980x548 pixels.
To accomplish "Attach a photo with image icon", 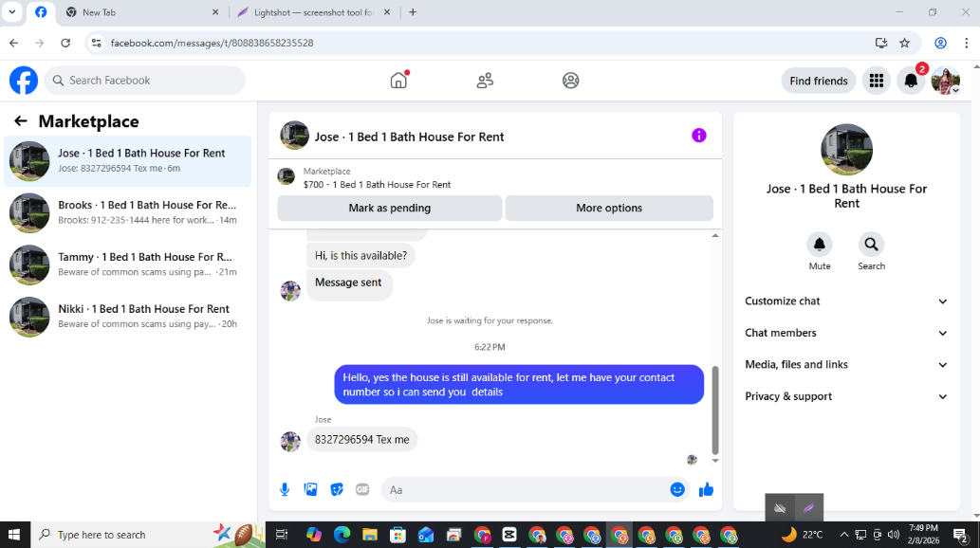I will pos(310,490).
